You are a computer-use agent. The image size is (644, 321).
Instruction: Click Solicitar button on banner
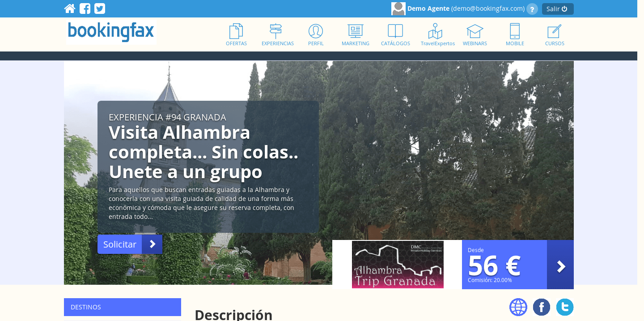130,244
